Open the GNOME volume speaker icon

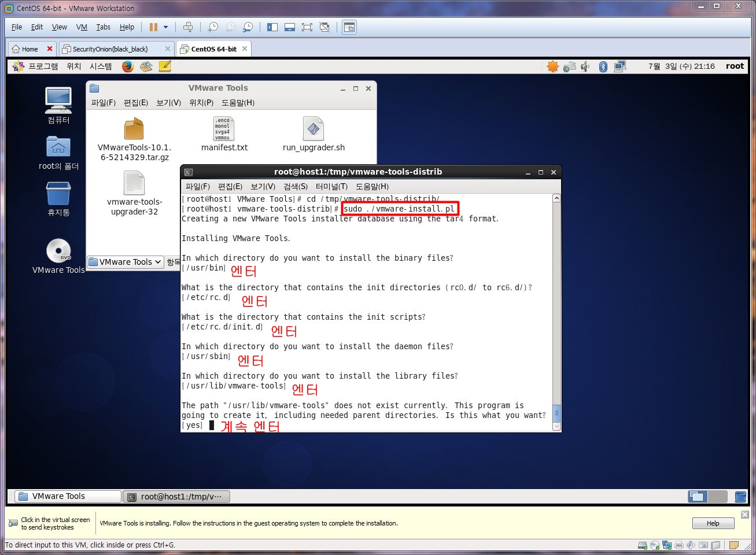point(585,66)
